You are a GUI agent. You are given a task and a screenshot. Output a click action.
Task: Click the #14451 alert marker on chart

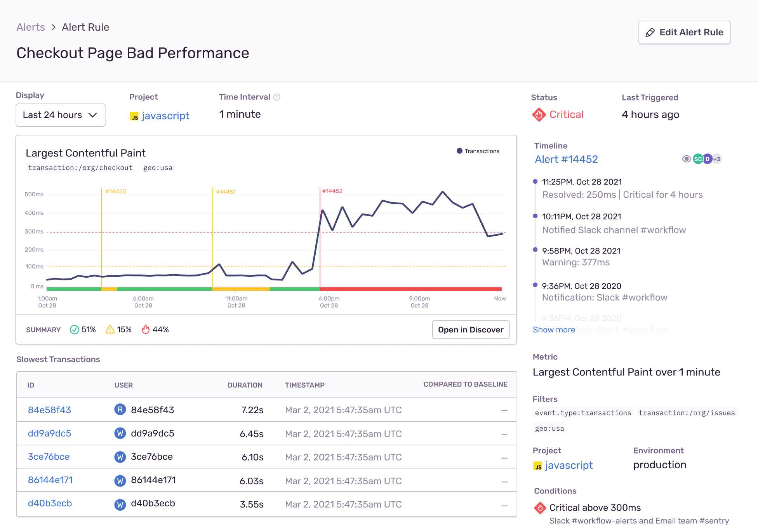(226, 192)
